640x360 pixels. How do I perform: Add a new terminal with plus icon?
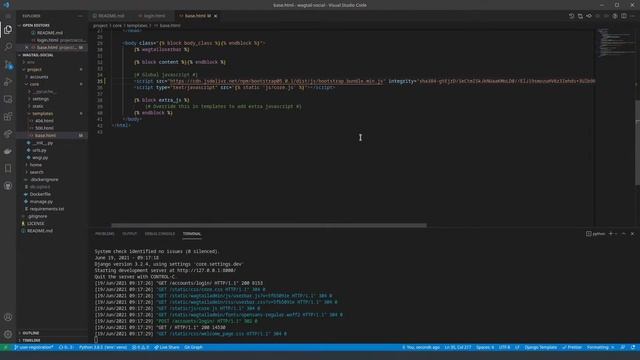pyautogui.click(x=611, y=234)
